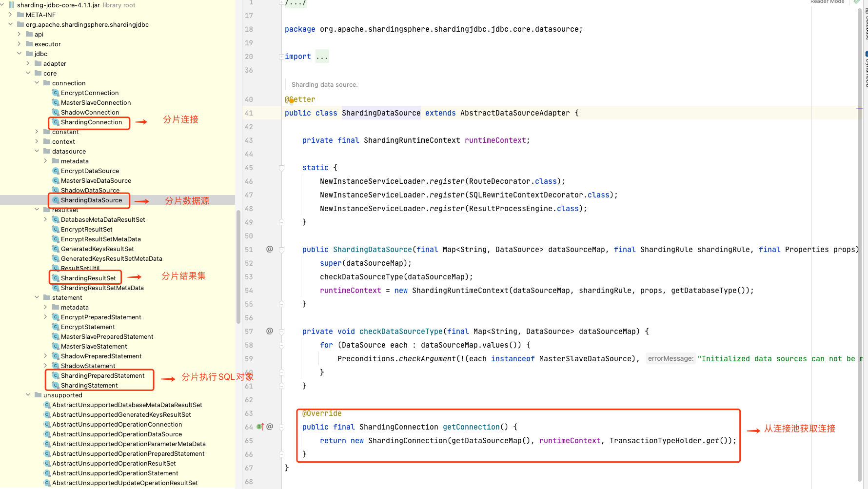Select MasterSlaveDataSource in the project tree
This screenshot has width=868, height=489.
96,180
